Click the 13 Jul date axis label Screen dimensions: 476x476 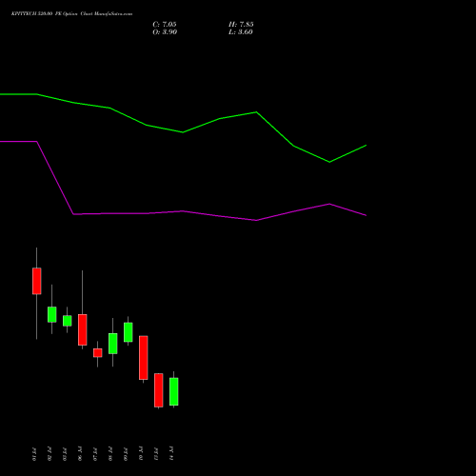click(156, 454)
